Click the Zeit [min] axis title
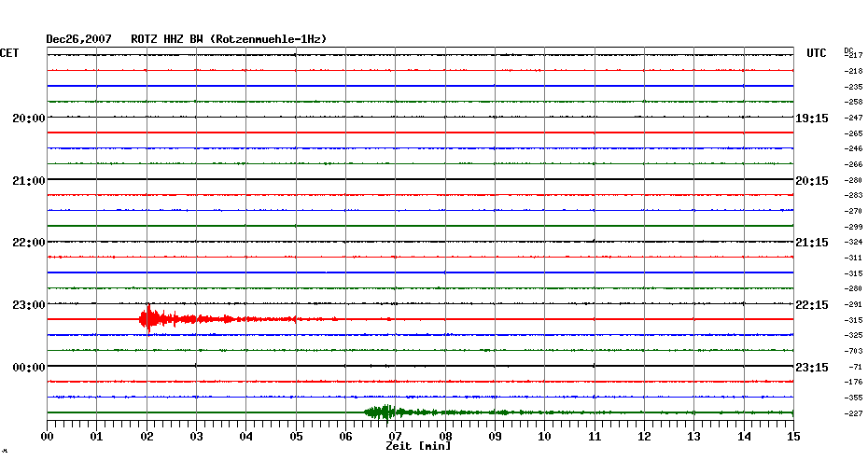Viewport: 868px width, 461px height. coord(418,446)
